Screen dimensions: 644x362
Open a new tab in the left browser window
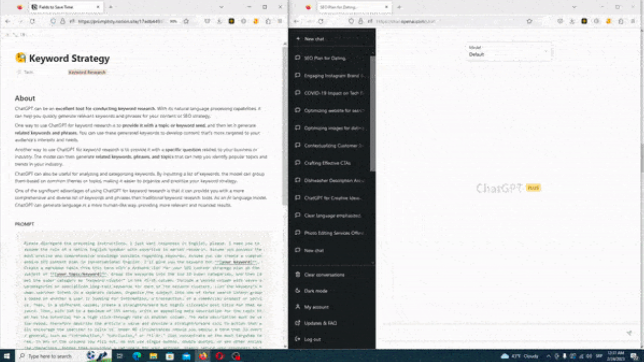click(x=110, y=7)
